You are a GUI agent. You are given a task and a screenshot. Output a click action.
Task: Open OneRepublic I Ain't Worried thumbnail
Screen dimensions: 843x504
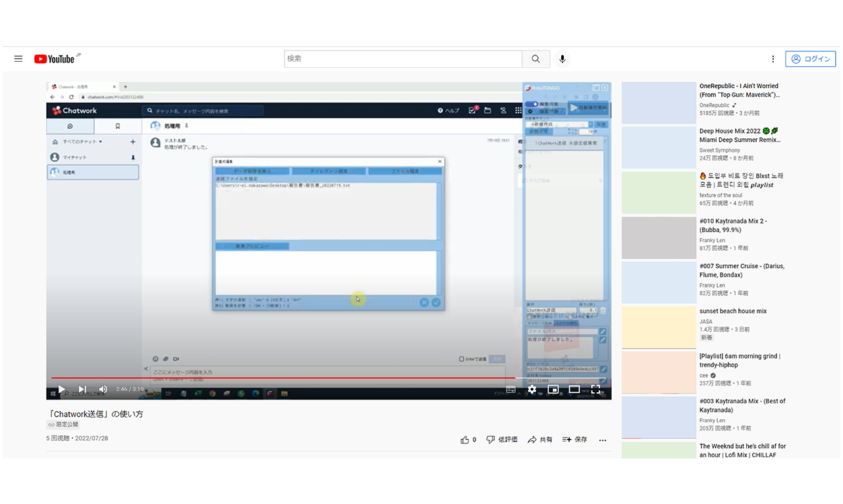659,103
